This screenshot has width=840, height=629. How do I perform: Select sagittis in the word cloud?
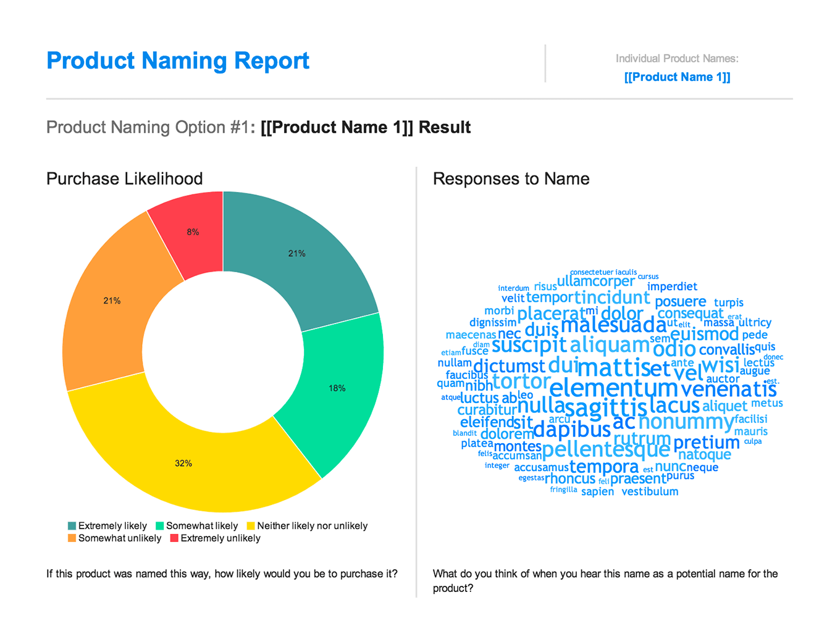[x=605, y=406]
